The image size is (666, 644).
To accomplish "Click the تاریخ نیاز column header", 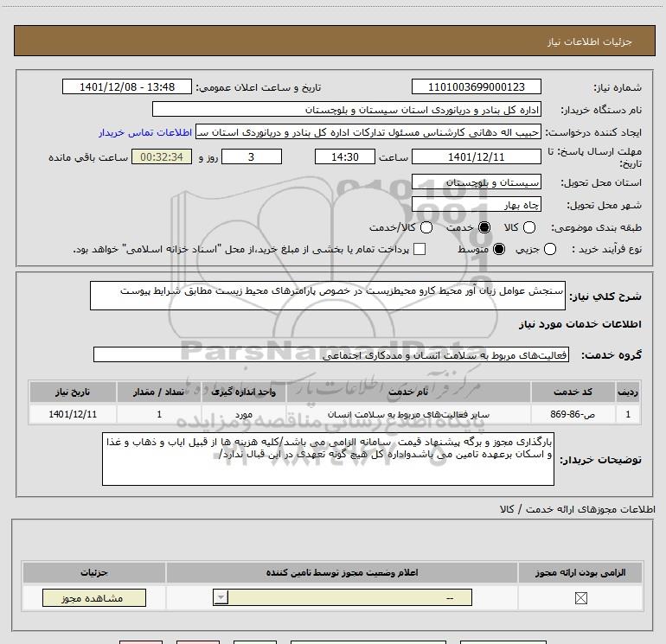I will tap(73, 392).
